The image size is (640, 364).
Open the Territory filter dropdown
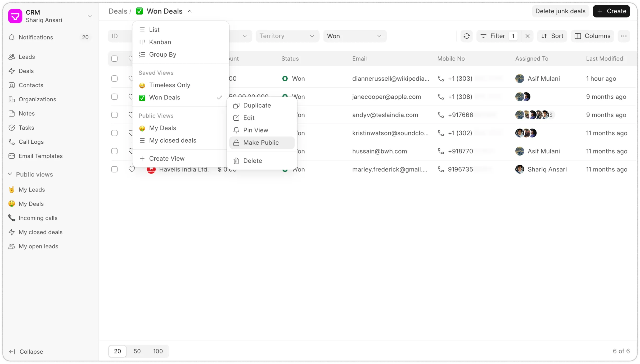coord(287,36)
